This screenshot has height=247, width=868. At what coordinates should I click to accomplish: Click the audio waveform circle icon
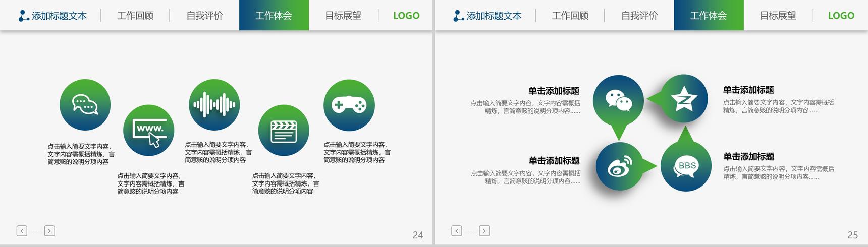pyautogui.click(x=214, y=105)
